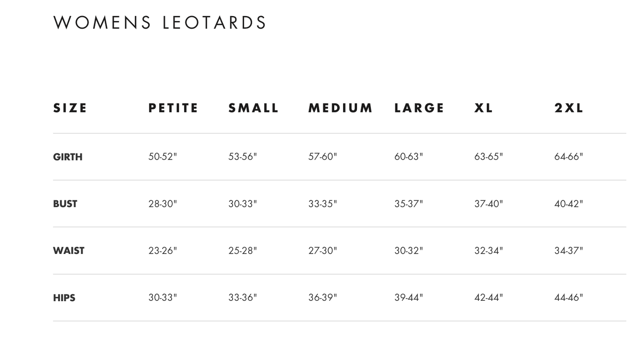Image resolution: width=644 pixels, height=340 pixels.
Task: Click the XL column header
Action: coord(484,108)
